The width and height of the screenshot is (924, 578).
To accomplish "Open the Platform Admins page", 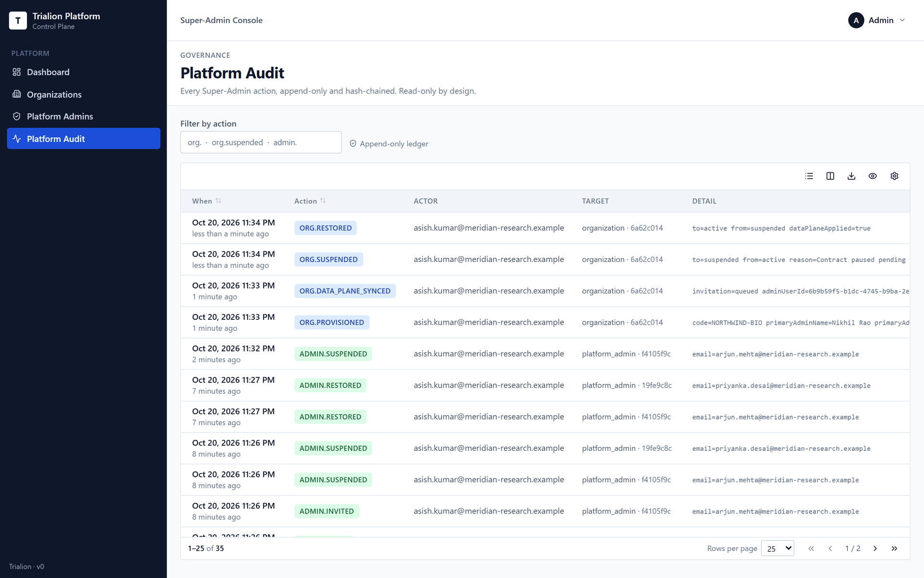I will (x=83, y=117).
